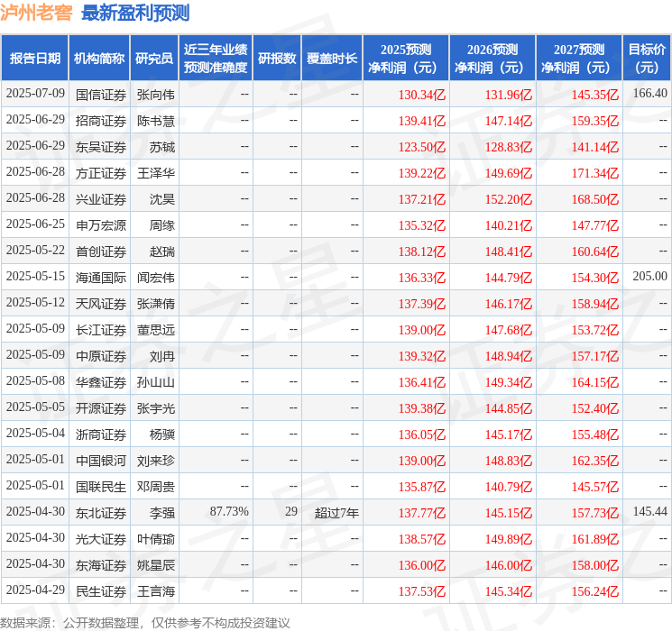Click institution 长江证券
This screenshot has width=672, height=631.
[x=101, y=330]
